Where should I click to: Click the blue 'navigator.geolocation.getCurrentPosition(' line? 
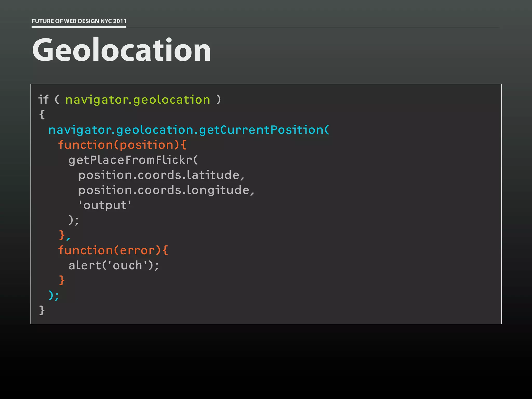189,130
